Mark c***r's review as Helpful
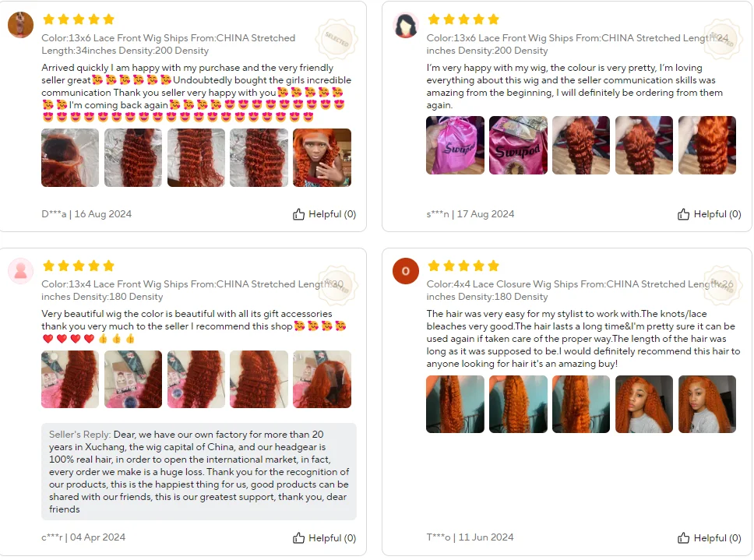 pyautogui.click(x=325, y=538)
